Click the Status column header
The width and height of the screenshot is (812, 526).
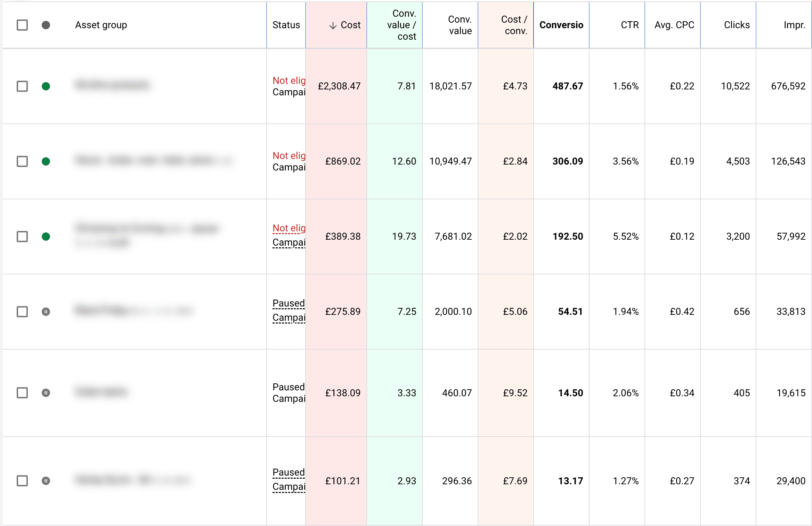tap(286, 25)
